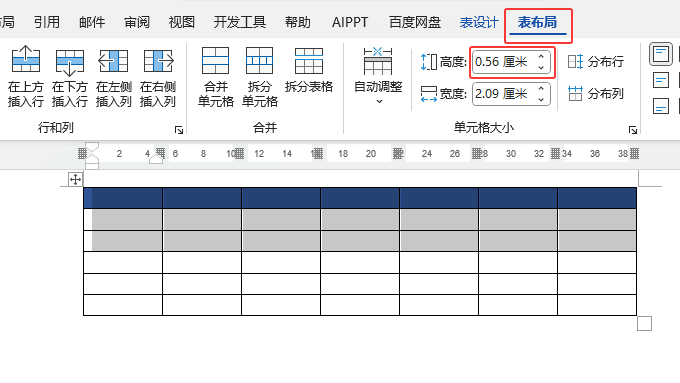This screenshot has width=680, height=383.
Task: Split the table with 拆分表格
Action: click(309, 70)
